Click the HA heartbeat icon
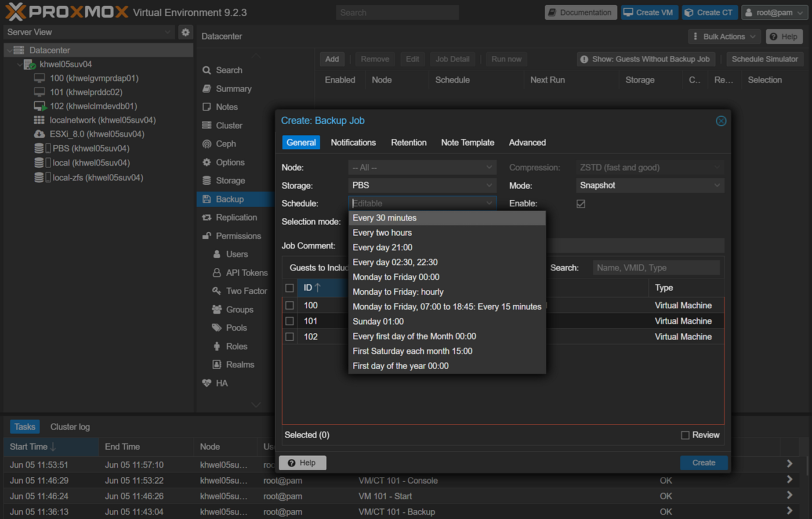Screen dimensions: 812x519 coord(206,383)
